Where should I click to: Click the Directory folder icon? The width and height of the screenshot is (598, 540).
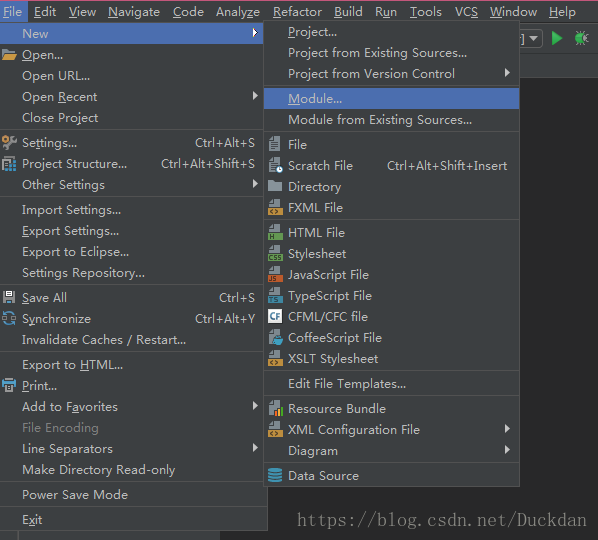point(275,186)
